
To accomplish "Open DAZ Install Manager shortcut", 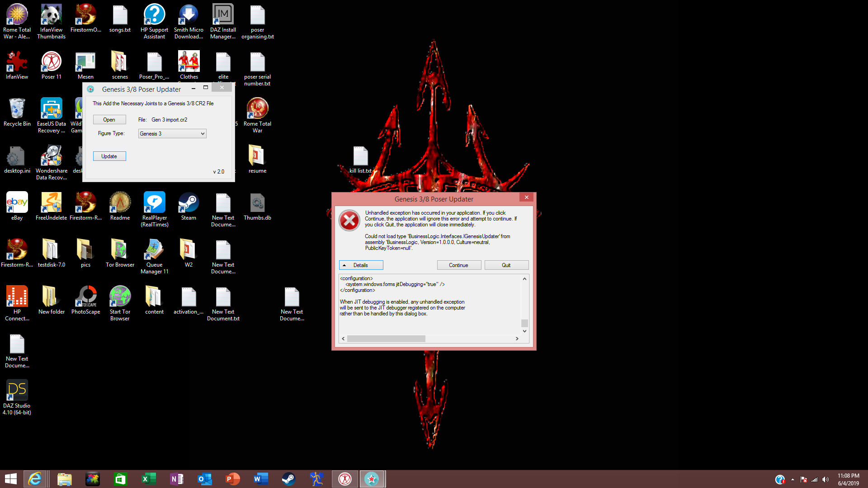I will point(223,21).
